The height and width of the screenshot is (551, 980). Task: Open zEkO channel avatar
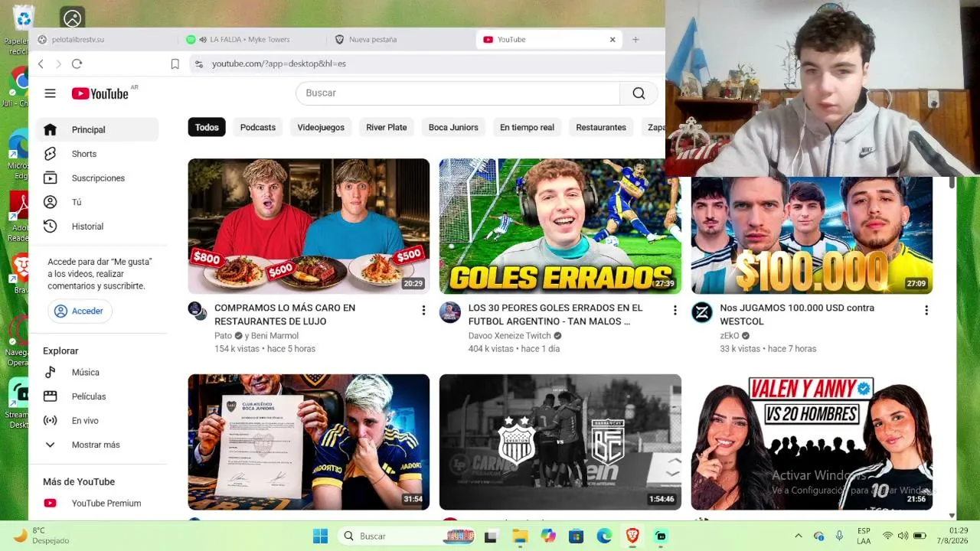tap(702, 312)
